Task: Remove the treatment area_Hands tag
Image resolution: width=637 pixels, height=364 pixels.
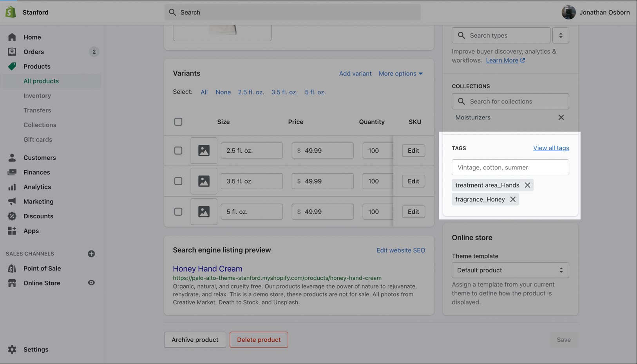Action: (x=527, y=185)
